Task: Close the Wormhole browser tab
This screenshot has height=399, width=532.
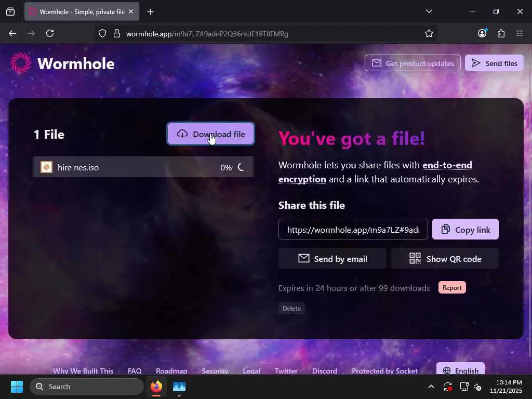Action: click(131, 11)
